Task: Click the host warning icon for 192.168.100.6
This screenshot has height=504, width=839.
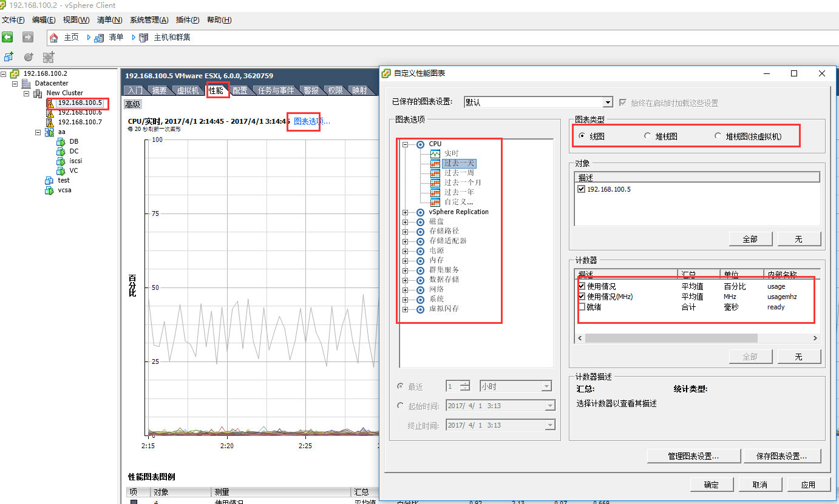Action: click(51, 113)
